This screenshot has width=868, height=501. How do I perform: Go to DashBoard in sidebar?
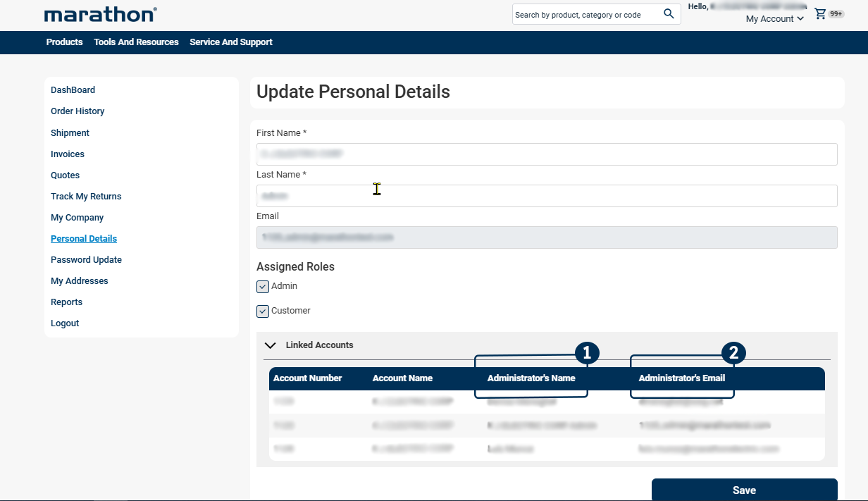73,90
